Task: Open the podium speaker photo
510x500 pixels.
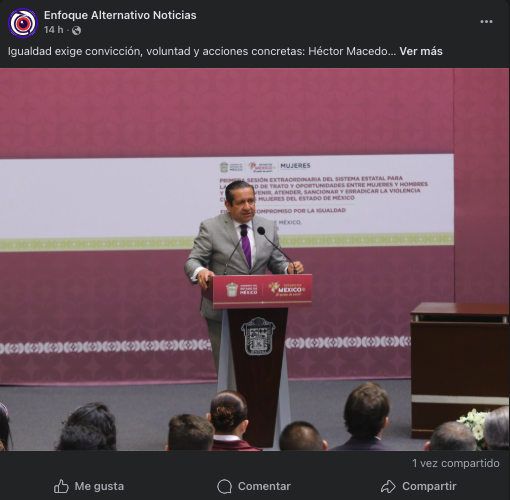Action: tap(255, 259)
